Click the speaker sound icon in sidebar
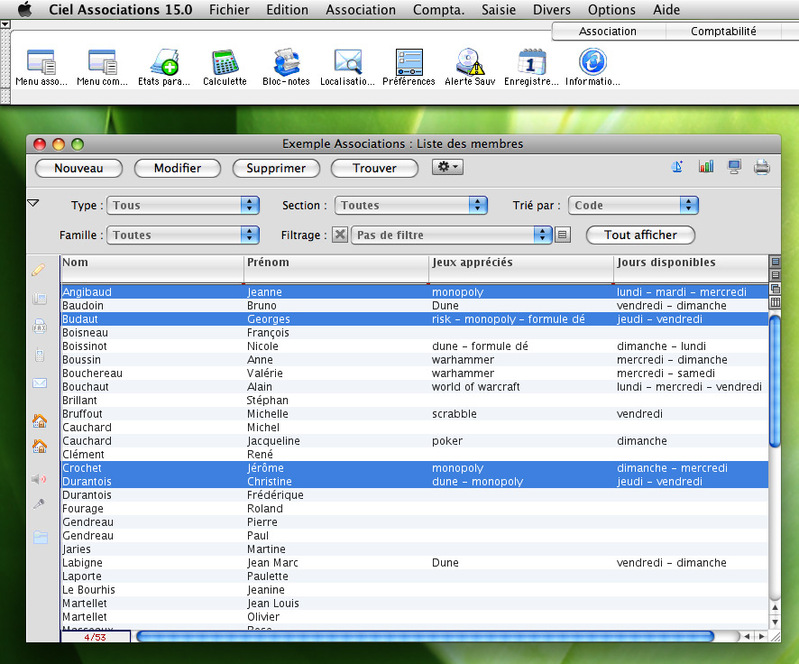The width and height of the screenshot is (799, 664). click(39, 479)
